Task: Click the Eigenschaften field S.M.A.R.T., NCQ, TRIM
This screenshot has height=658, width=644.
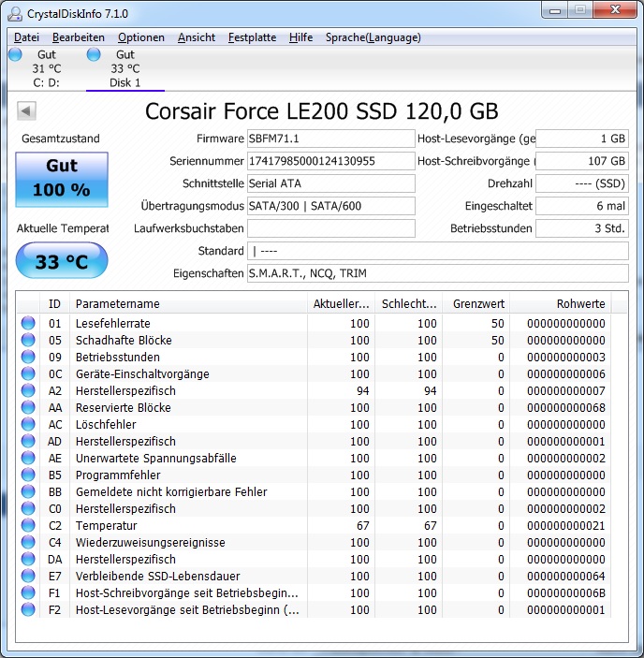Action: pyautogui.click(x=437, y=273)
